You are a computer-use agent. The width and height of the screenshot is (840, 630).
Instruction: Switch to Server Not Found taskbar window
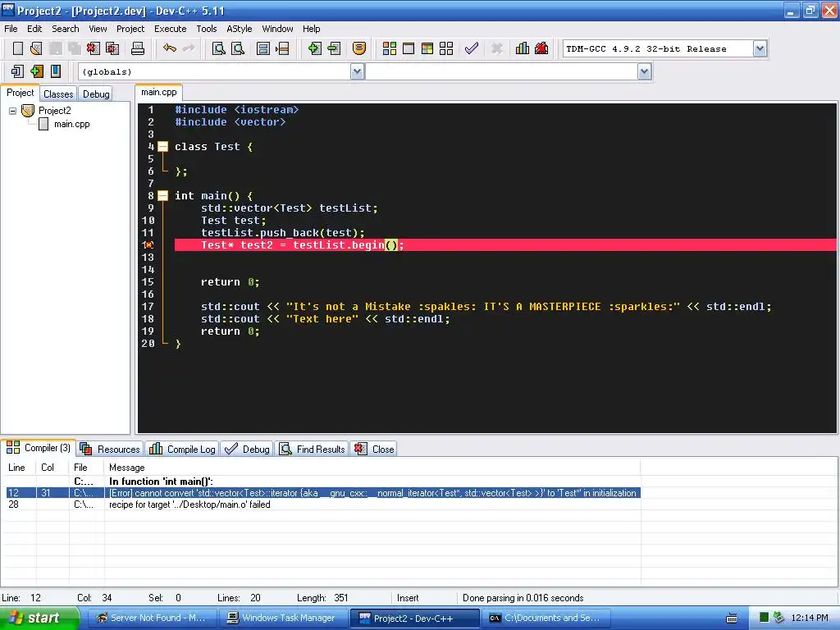[x=151, y=619]
